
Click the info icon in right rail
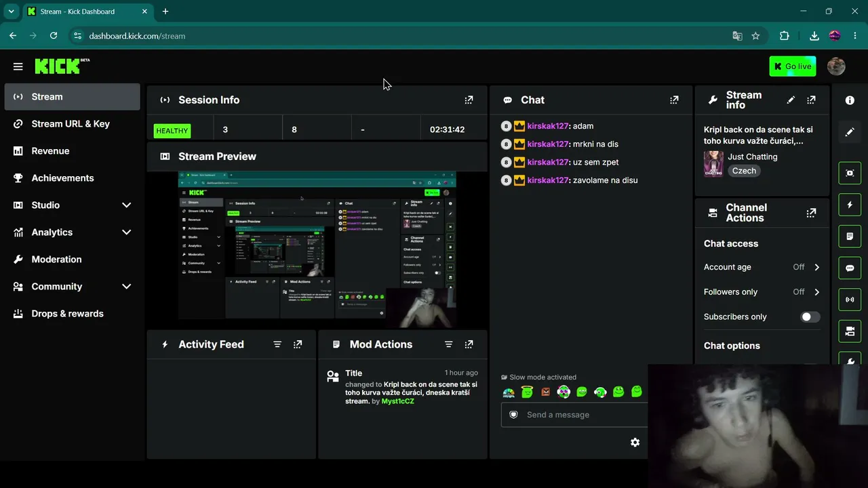tap(850, 100)
